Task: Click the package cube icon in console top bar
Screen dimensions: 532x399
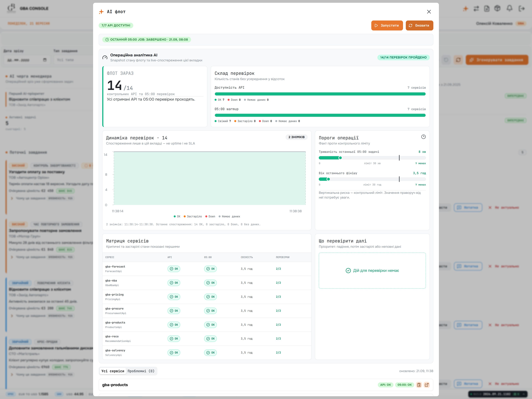Action: (x=497, y=8)
